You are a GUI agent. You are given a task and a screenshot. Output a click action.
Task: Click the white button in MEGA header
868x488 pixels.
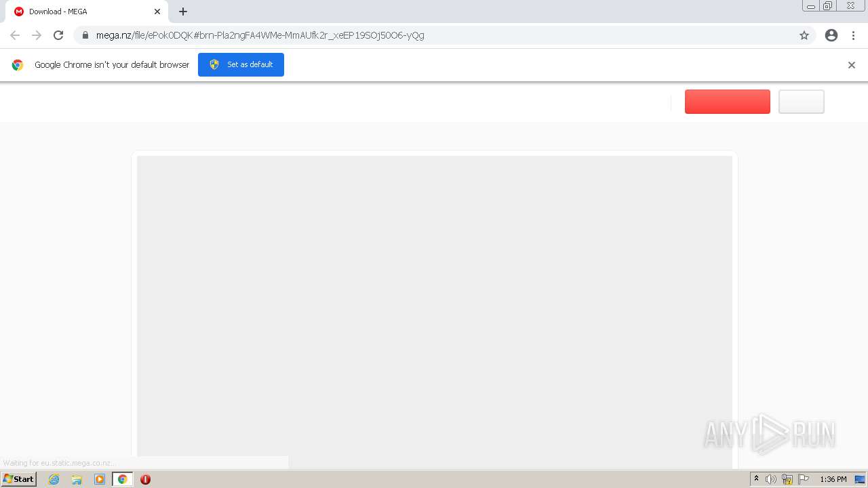click(x=802, y=102)
